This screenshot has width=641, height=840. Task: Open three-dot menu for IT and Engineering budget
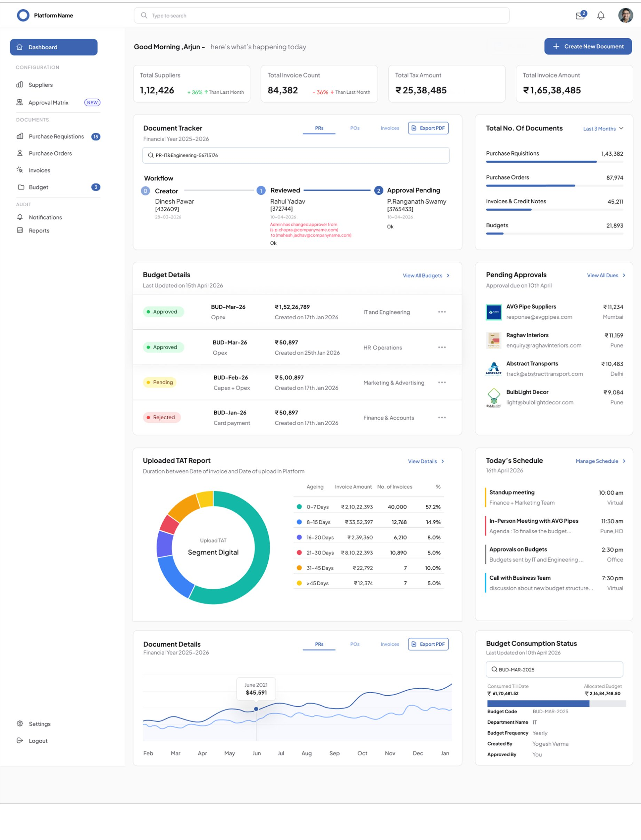click(442, 312)
